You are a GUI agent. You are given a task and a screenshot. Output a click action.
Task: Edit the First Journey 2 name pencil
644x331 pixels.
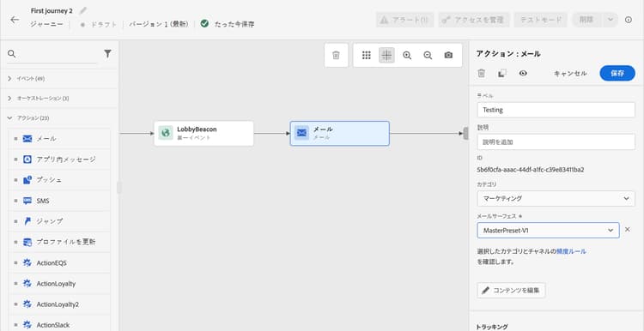pos(83,10)
